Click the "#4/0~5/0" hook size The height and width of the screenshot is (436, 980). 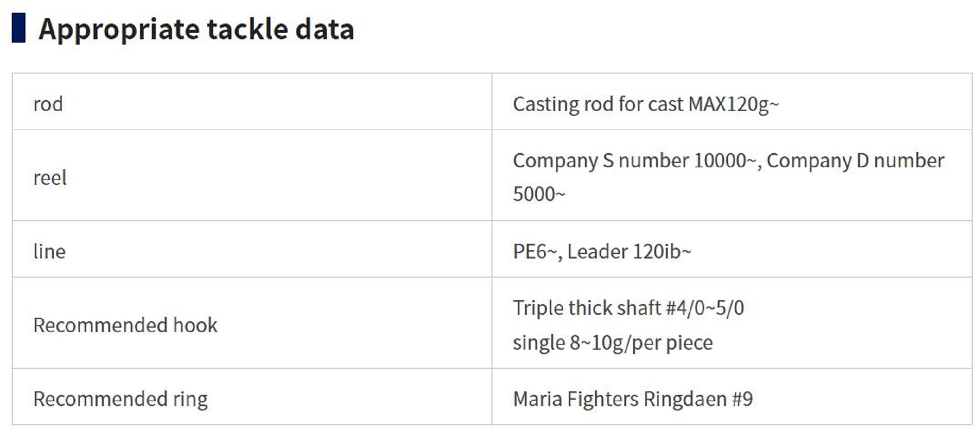[705, 308]
